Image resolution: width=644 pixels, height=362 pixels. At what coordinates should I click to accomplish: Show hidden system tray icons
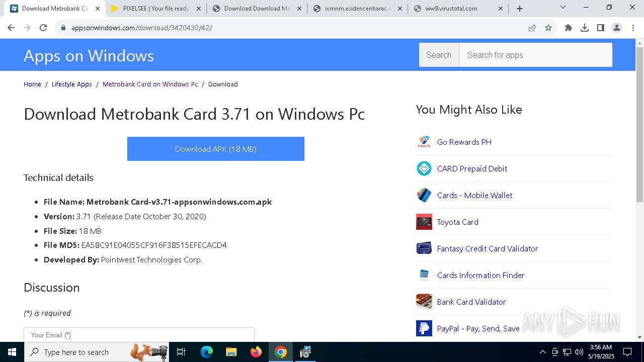coord(542,352)
